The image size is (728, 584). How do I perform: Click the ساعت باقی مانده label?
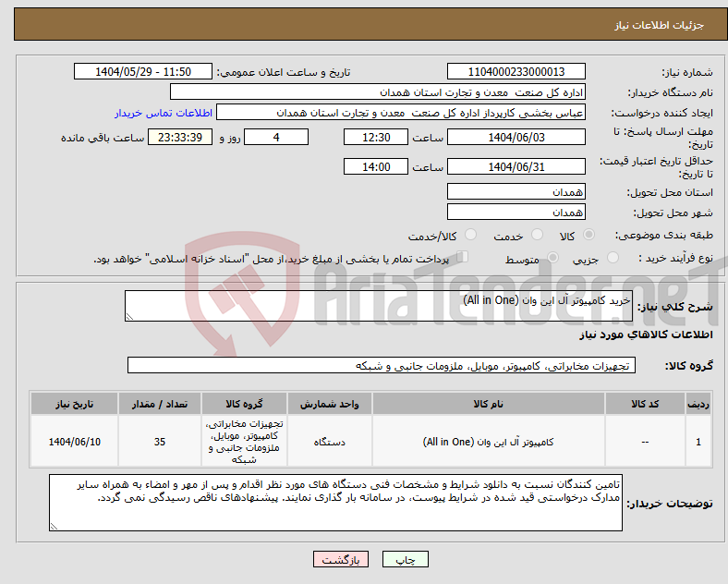pyautogui.click(x=103, y=138)
